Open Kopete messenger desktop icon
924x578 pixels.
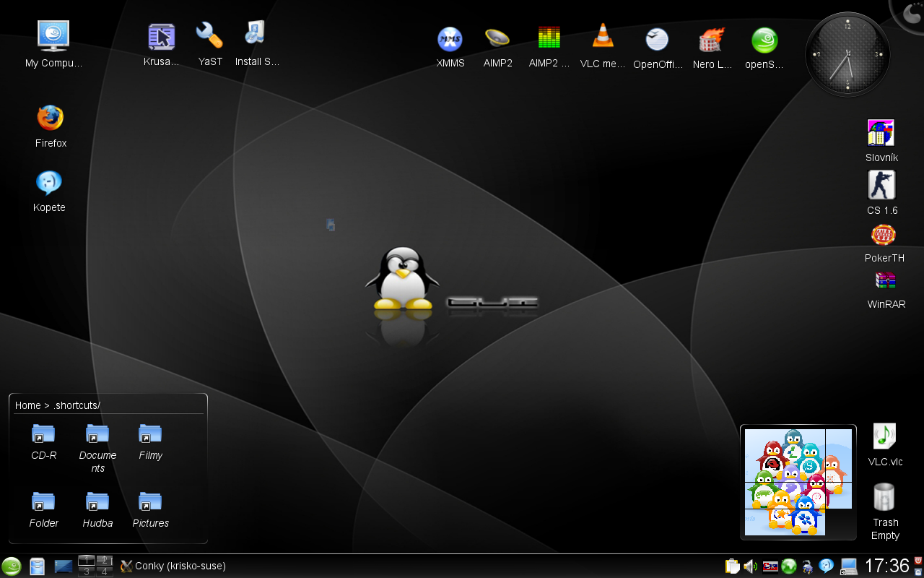click(49, 191)
